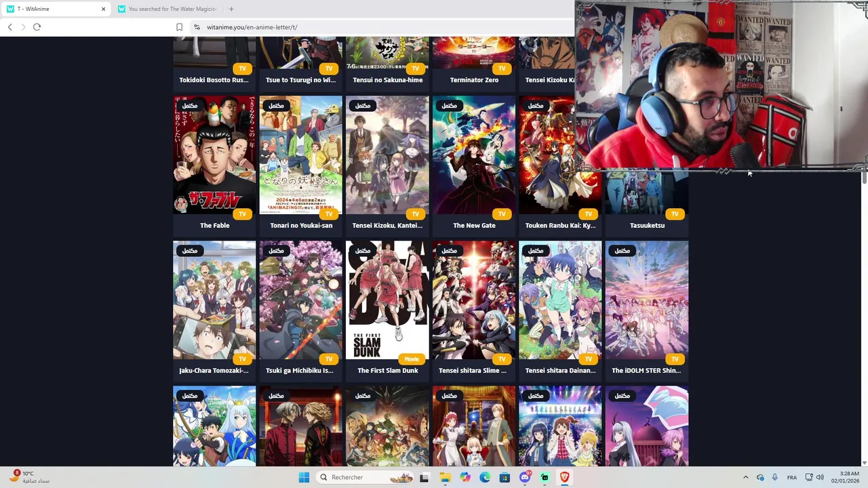The width and height of the screenshot is (868, 488).
Task: Click 'Tokidoki Bosotto Rus...' title link
Action: (x=214, y=80)
